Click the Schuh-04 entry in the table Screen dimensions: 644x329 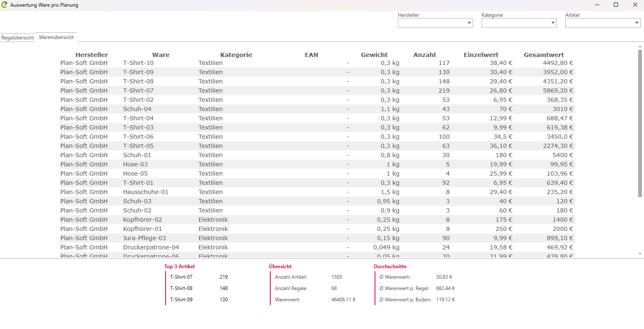point(137,109)
